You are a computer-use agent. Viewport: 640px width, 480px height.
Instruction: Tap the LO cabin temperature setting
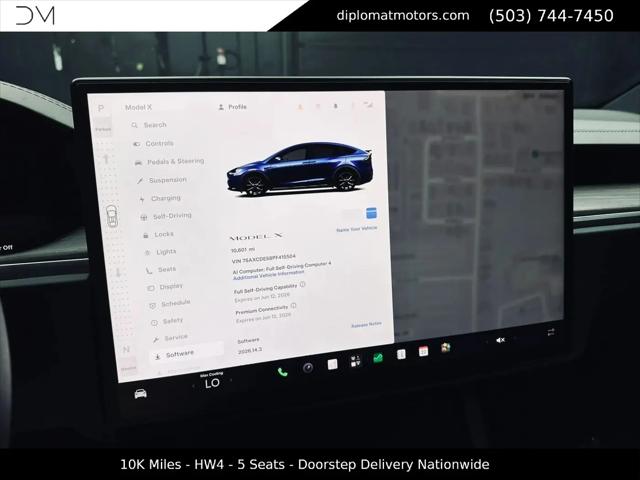click(x=212, y=383)
